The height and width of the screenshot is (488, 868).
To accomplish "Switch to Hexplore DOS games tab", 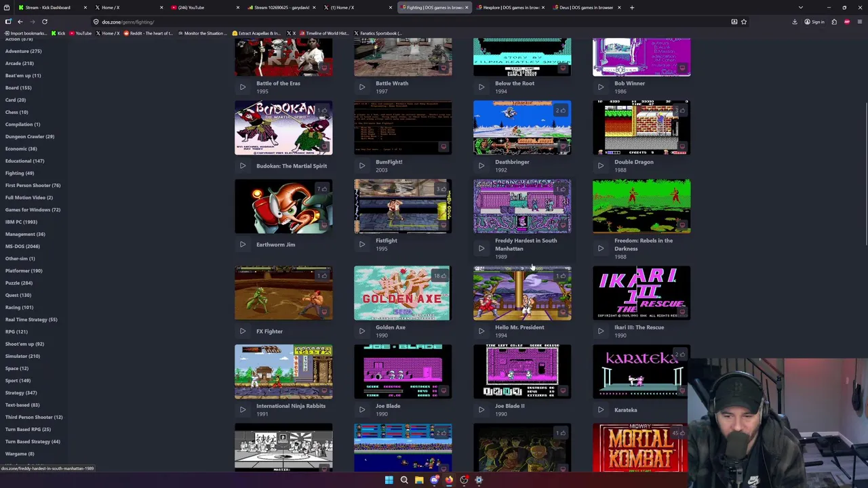I will (x=510, y=7).
